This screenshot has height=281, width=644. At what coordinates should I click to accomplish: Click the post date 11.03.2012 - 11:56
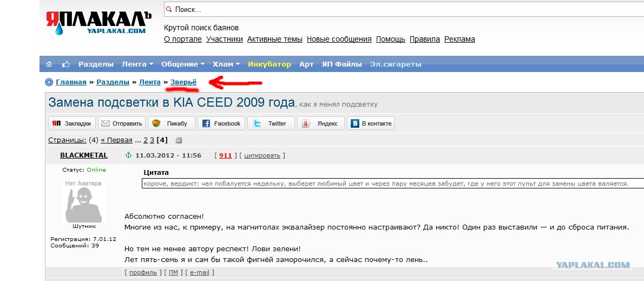click(168, 155)
